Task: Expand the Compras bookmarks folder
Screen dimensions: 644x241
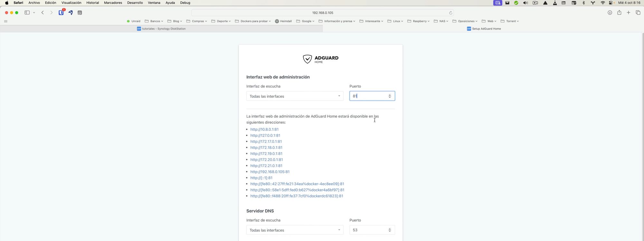Action: pyautogui.click(x=197, y=21)
